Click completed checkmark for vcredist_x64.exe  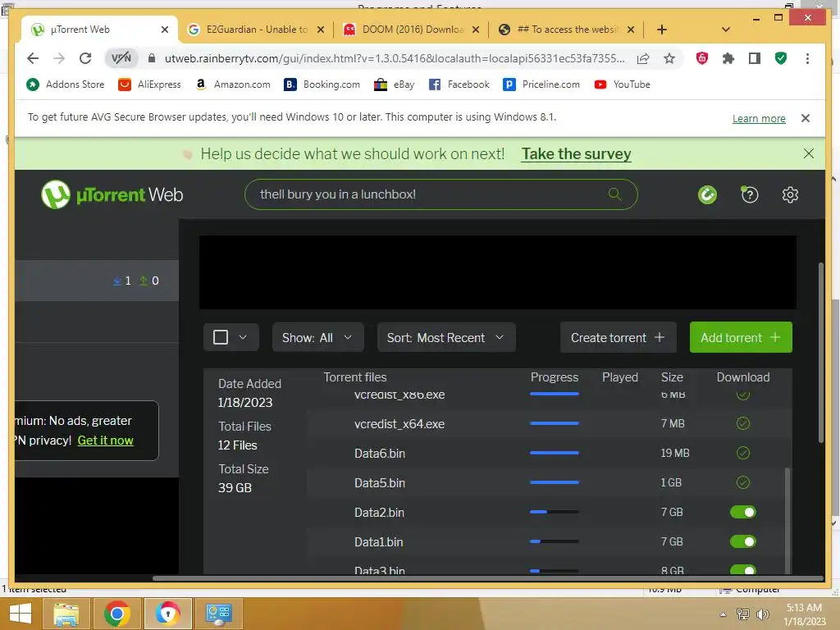tap(743, 424)
